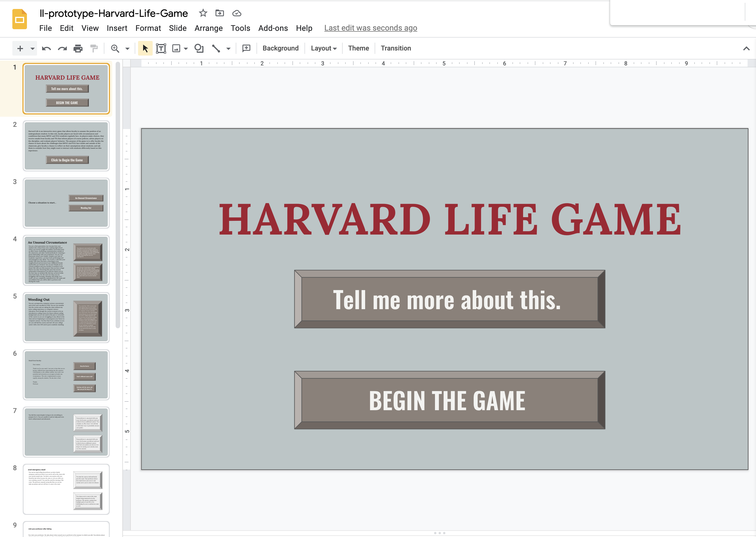Open the Layout dropdown
The width and height of the screenshot is (756, 537).
click(324, 48)
